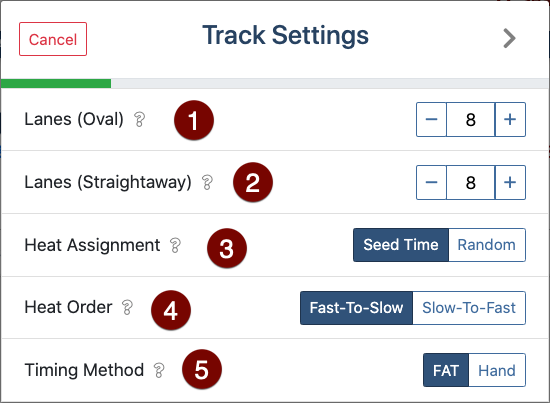Focus the straightaway lanes number field

[471, 182]
